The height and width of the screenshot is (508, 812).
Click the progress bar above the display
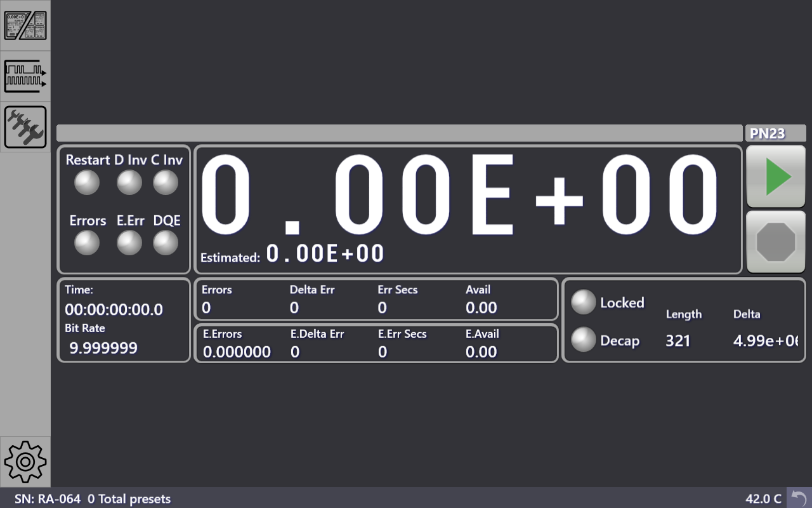[398, 132]
